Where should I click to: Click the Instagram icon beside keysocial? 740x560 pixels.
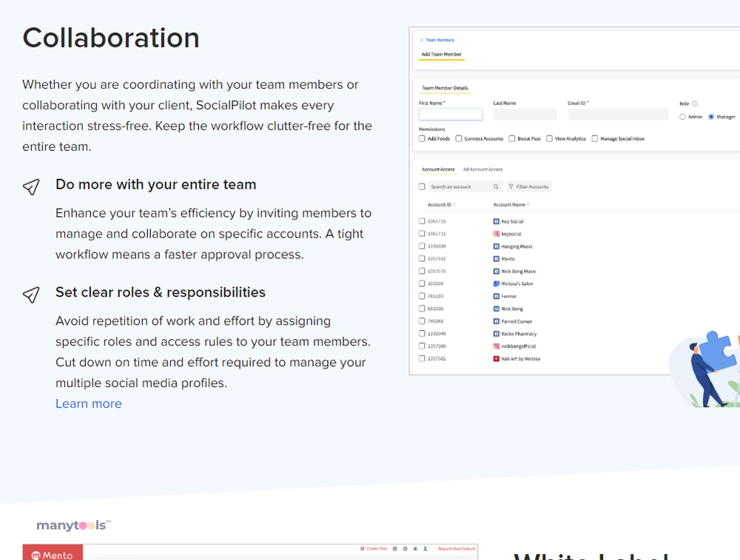click(x=496, y=234)
